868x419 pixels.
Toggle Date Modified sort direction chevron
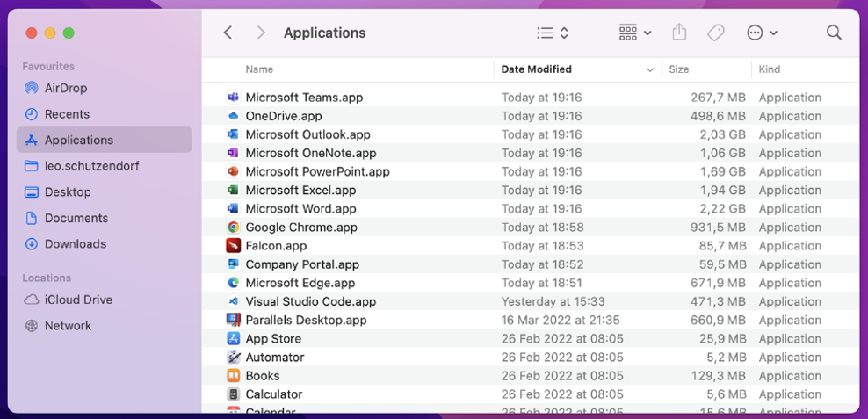coord(650,69)
